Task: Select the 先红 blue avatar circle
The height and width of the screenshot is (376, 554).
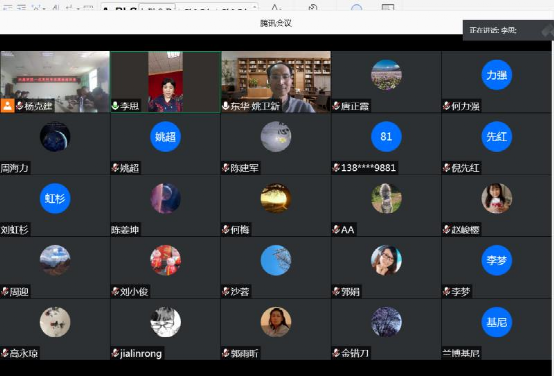Action: (496, 137)
